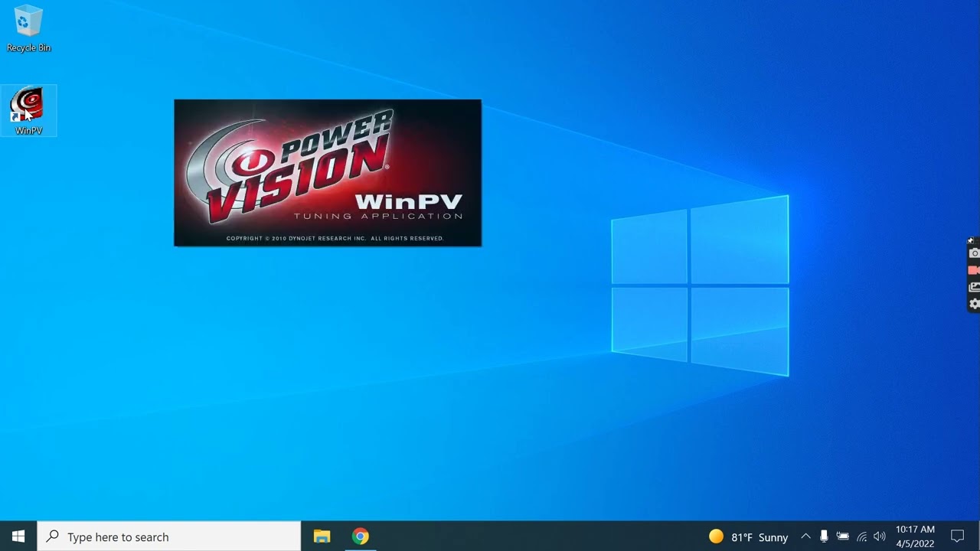Click the camera screenshot icon in side toolbar
This screenshot has width=980, height=551.
pos(974,253)
